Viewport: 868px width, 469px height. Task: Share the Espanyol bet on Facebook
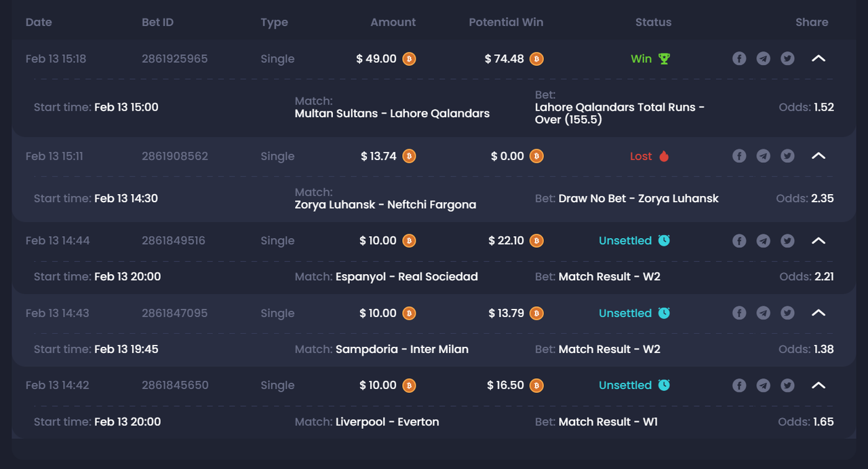coord(739,240)
